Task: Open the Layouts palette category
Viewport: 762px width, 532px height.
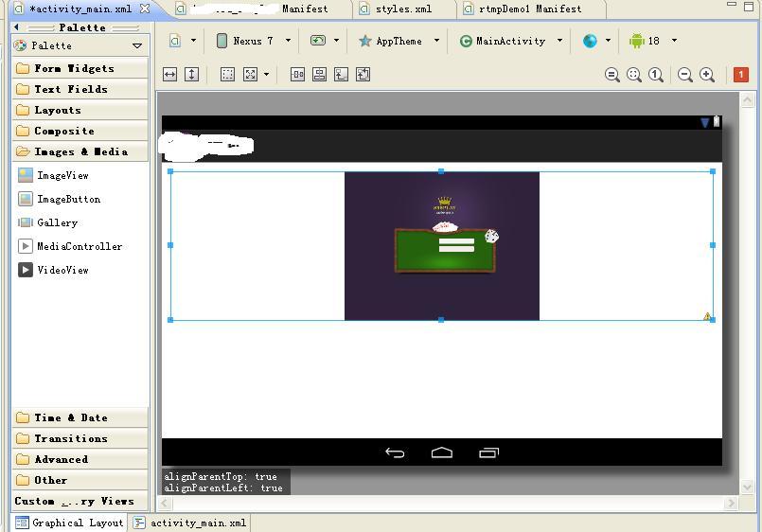Action: pos(58,110)
